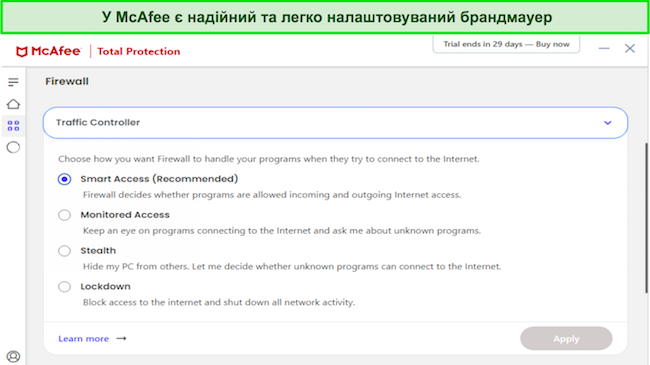
Task: Go to Home via house icon
Action: click(13, 104)
